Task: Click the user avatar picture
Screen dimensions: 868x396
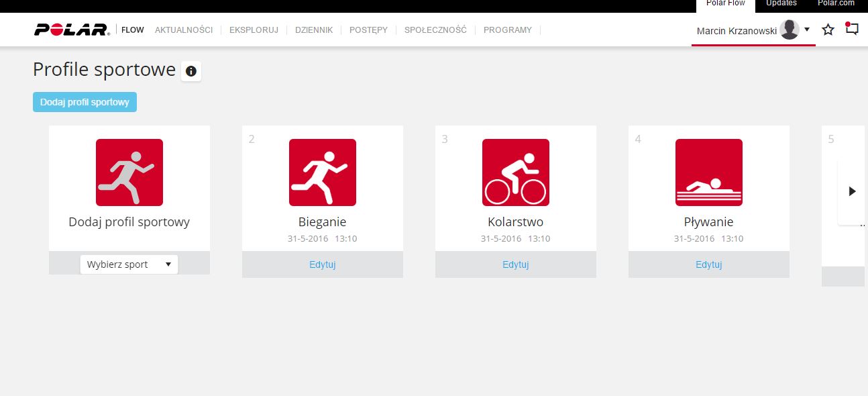Action: click(x=790, y=30)
